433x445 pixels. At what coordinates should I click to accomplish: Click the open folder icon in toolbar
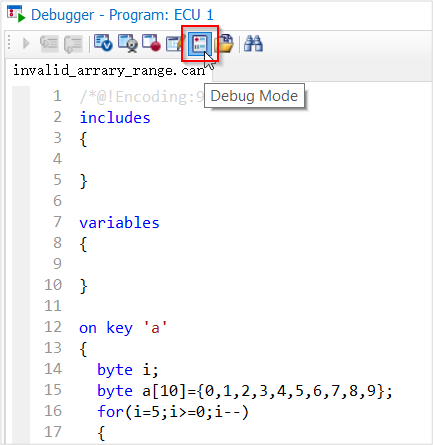pos(225,44)
